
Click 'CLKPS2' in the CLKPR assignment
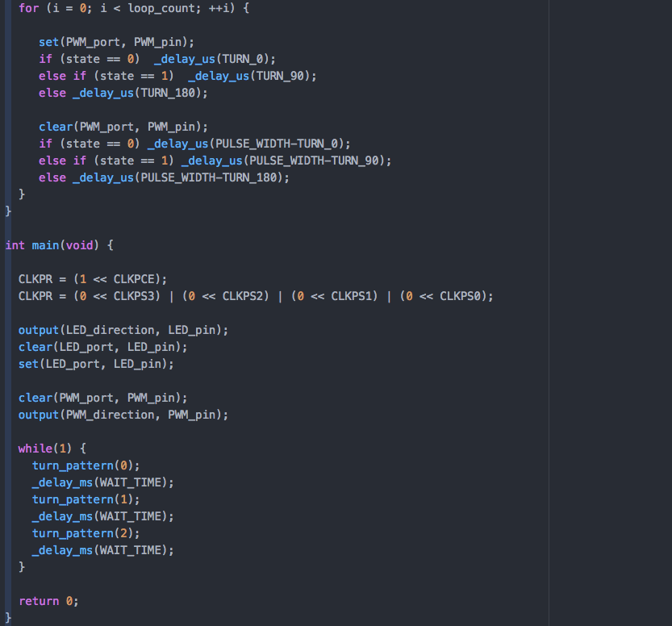[x=243, y=296]
